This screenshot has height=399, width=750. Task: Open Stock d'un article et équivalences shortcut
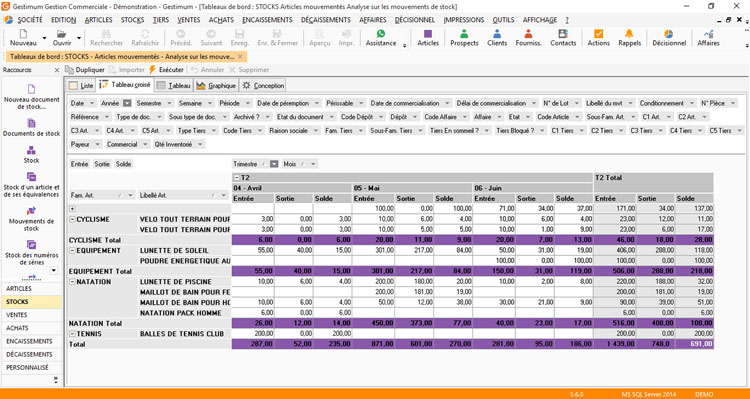[x=32, y=185]
